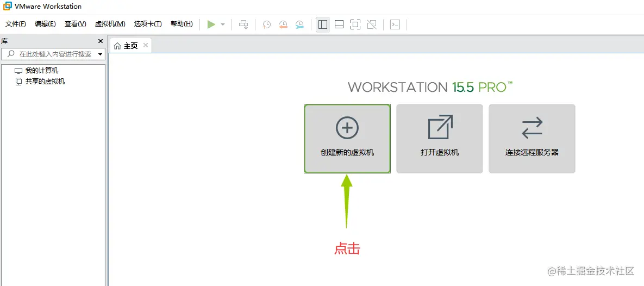Click the 连接远程服务器 button
644x286 pixels.
[x=532, y=139]
